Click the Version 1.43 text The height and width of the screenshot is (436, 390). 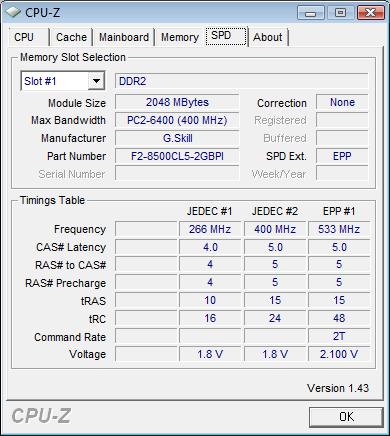pos(338,388)
